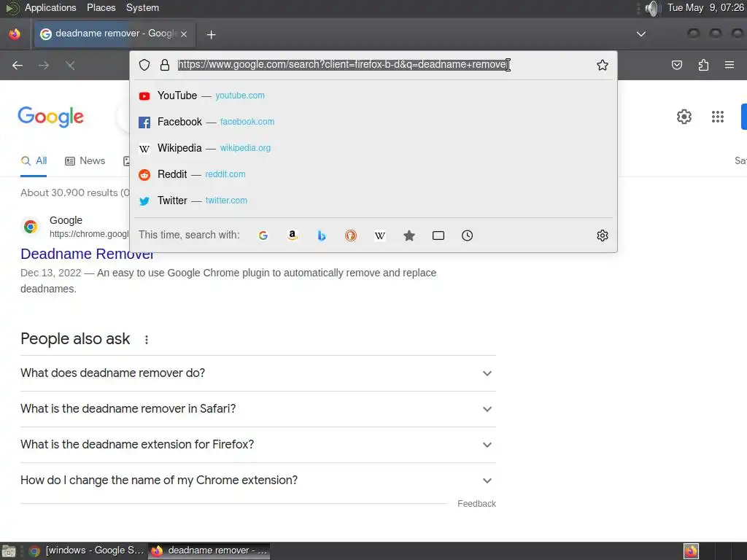Click the show desktop icon
747x560 pixels.
point(9,551)
